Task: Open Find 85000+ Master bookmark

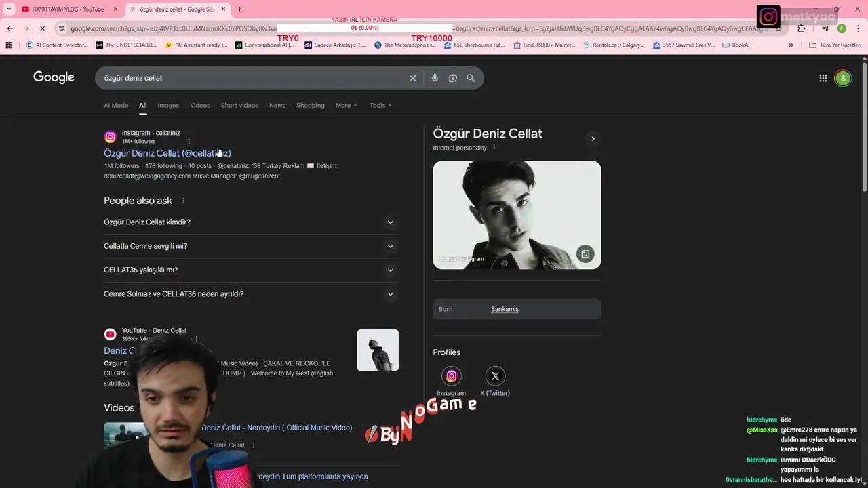Action: point(545,45)
